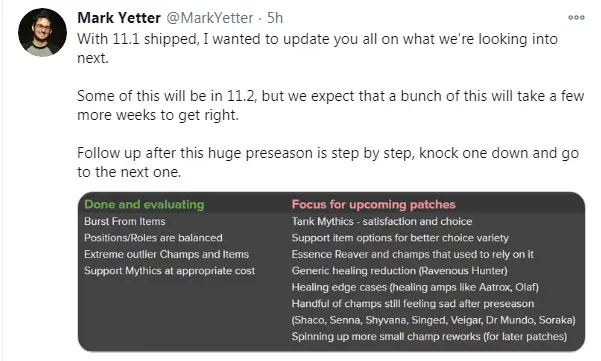Click 'Spinning up more small champ reworks' line
Image resolution: width=601 pixels, height=361 pixels.
(x=429, y=336)
